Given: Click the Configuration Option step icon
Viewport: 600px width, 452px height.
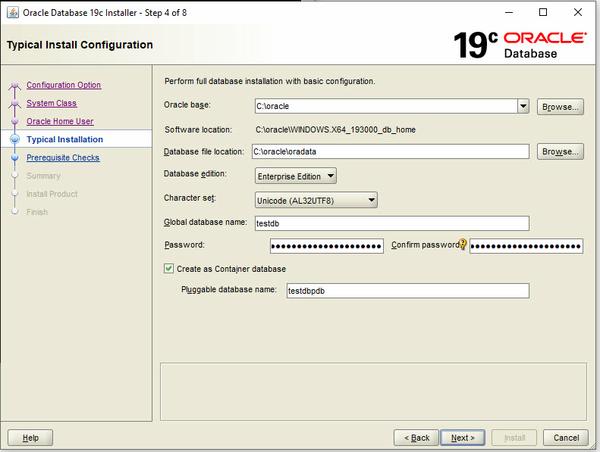Looking at the screenshot, I should pyautogui.click(x=14, y=86).
